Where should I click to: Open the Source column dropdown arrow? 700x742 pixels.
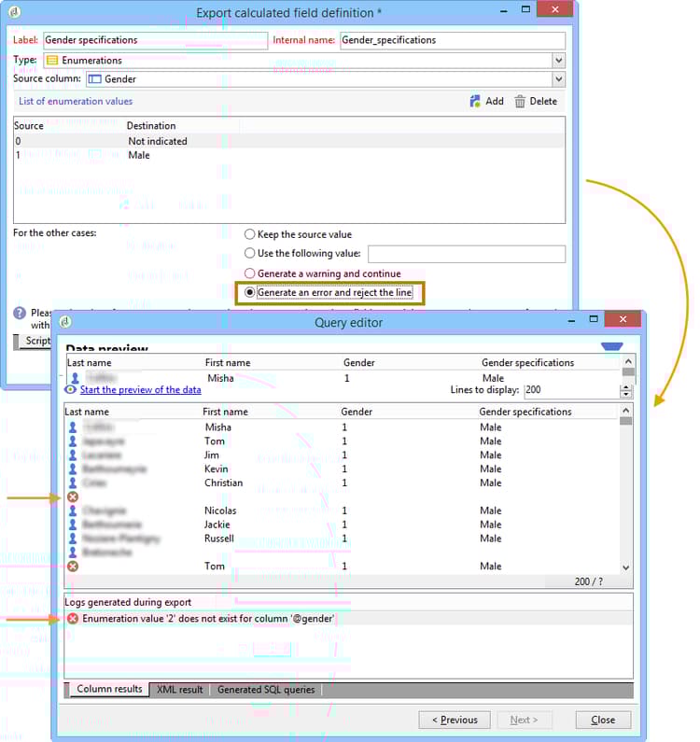tap(558, 79)
